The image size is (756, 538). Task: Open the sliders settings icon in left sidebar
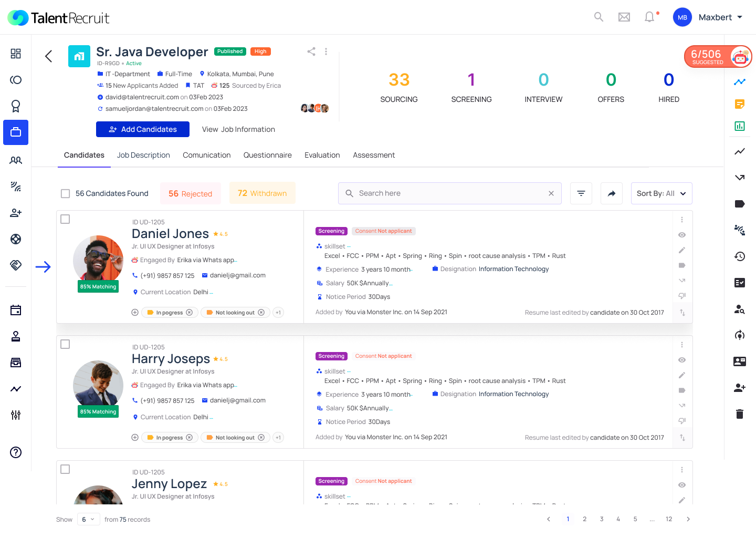pyautogui.click(x=16, y=415)
